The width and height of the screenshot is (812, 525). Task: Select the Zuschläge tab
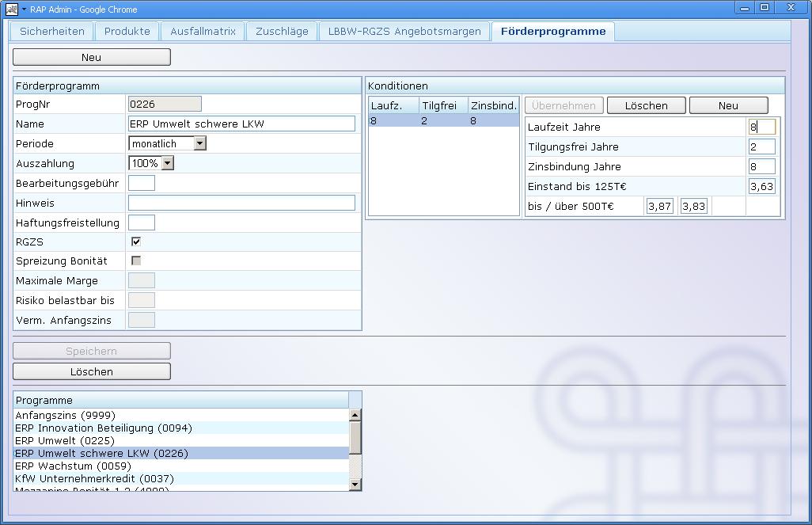(282, 31)
